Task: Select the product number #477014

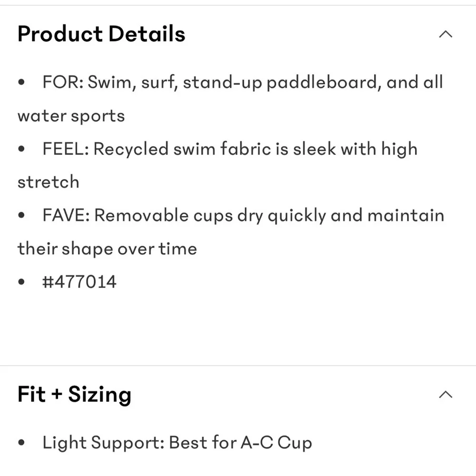Action: point(79,282)
